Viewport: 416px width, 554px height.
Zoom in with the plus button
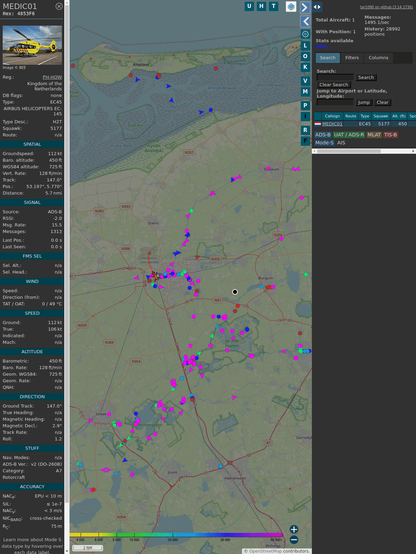pyautogui.click(x=294, y=529)
